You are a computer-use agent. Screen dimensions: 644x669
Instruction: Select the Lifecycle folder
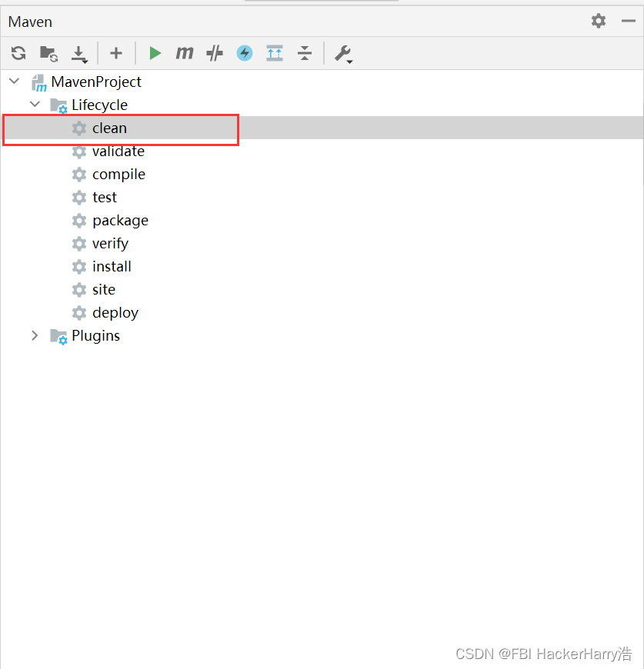click(x=99, y=105)
